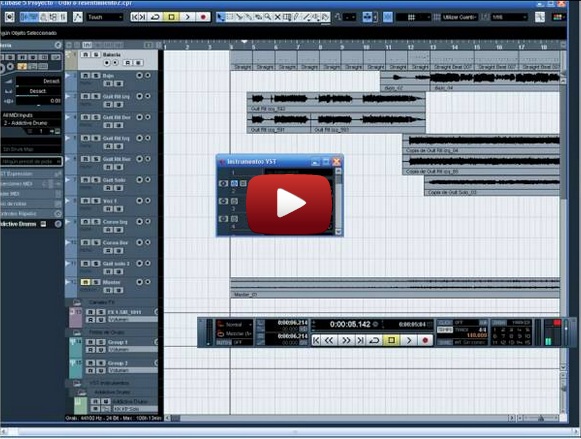Click Play in the transport panel

coord(409,340)
